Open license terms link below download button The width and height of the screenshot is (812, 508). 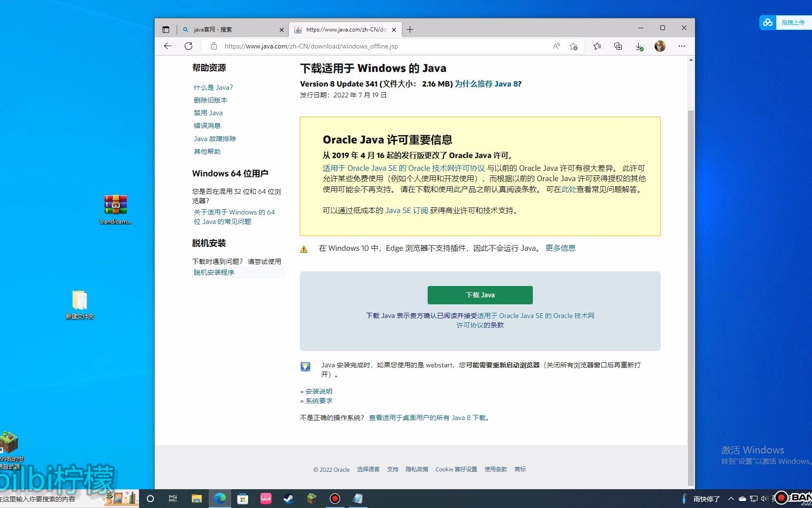click(536, 316)
